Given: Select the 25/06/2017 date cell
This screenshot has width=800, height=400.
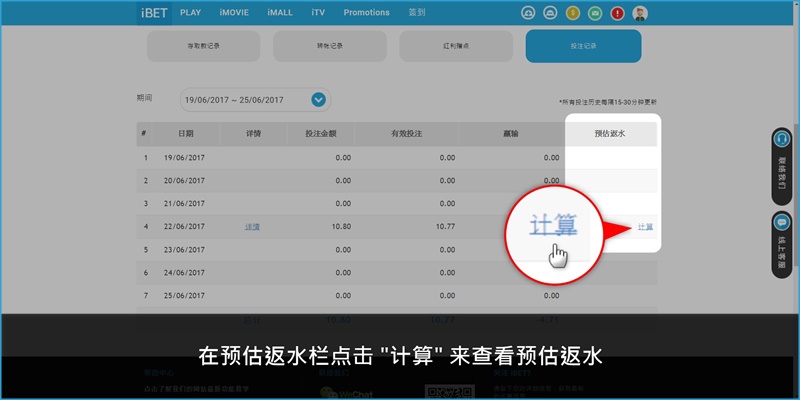Looking at the screenshot, I should 184,295.
